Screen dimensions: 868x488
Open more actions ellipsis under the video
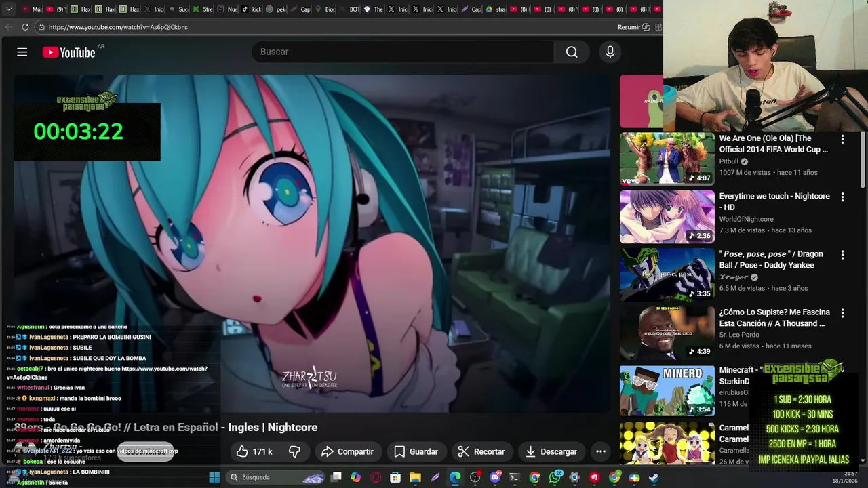600,451
